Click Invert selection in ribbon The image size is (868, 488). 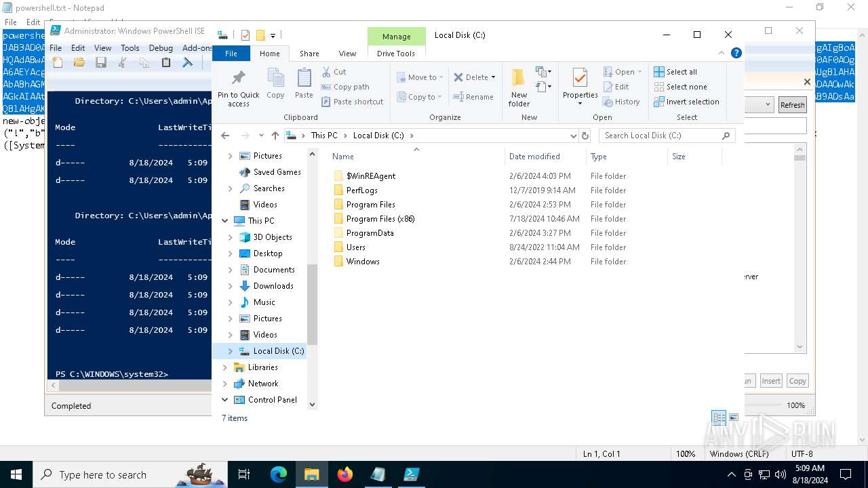(686, 102)
